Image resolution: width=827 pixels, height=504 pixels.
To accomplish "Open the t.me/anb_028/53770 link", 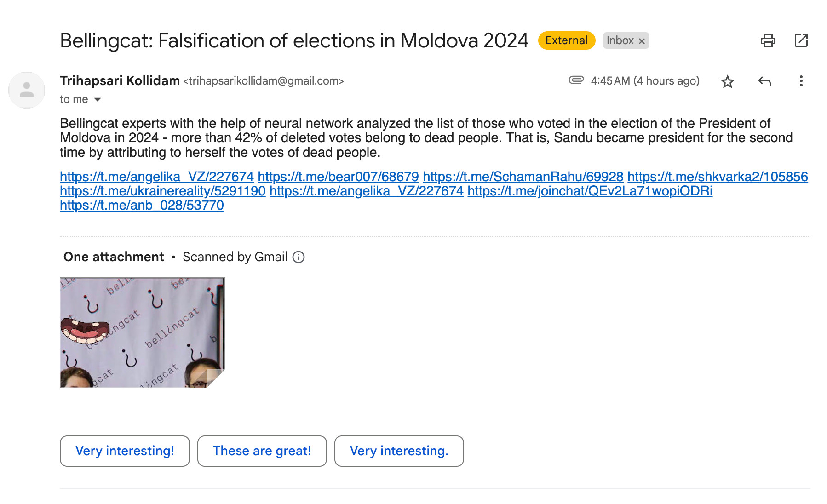I will 142,205.
